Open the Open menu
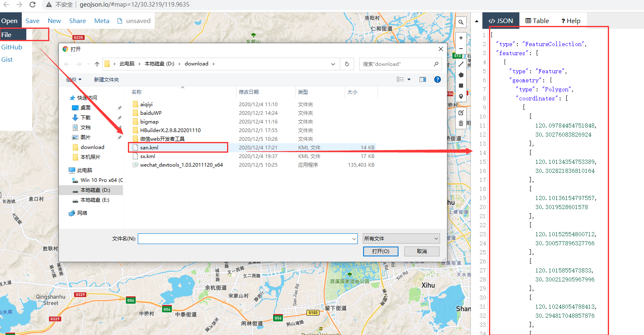The height and width of the screenshot is (335, 644). (x=9, y=21)
